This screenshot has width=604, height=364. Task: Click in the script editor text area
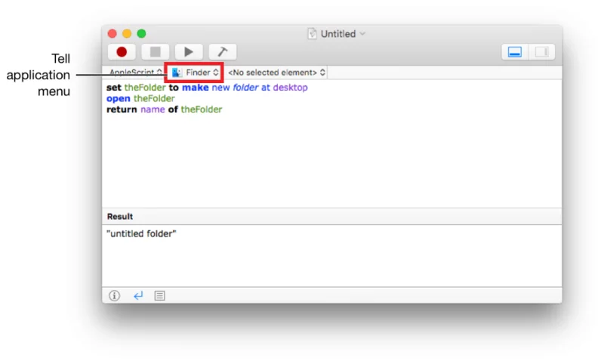[331, 143]
